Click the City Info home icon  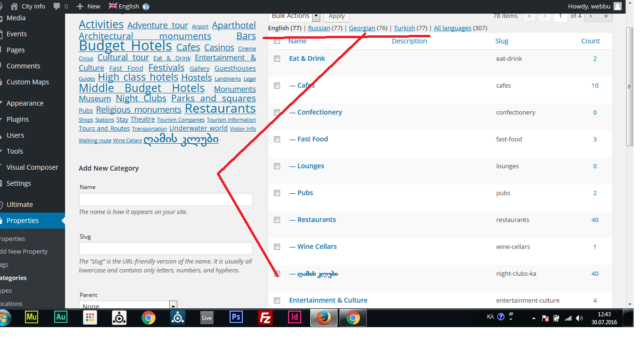click(x=14, y=6)
